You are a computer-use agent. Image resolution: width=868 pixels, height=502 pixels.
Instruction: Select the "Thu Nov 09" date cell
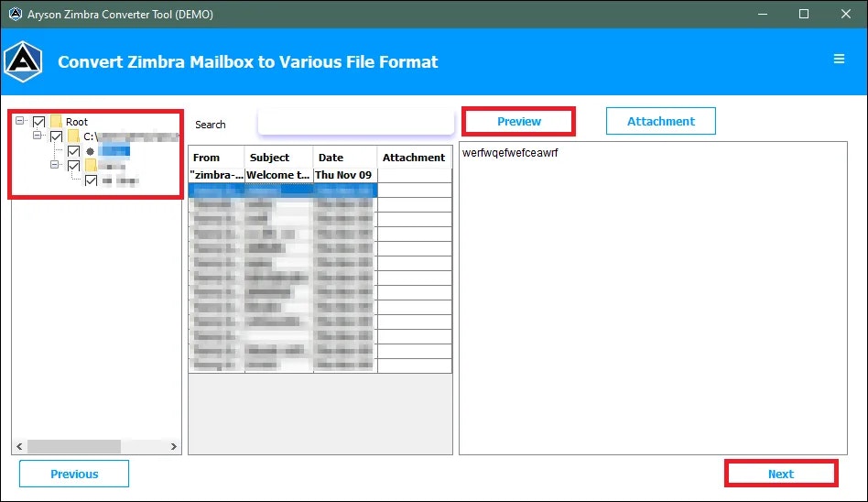pyautogui.click(x=345, y=175)
